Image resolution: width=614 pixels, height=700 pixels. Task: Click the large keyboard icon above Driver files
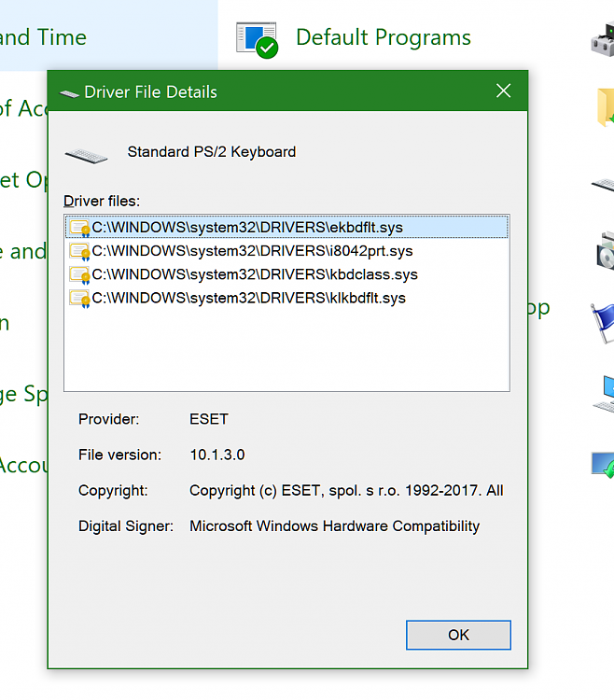86,154
